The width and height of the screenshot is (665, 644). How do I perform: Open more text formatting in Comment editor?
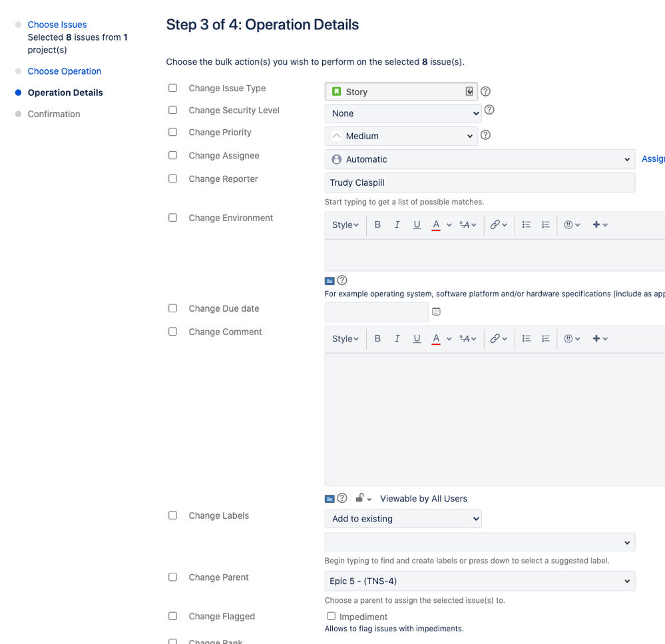[x=468, y=338]
